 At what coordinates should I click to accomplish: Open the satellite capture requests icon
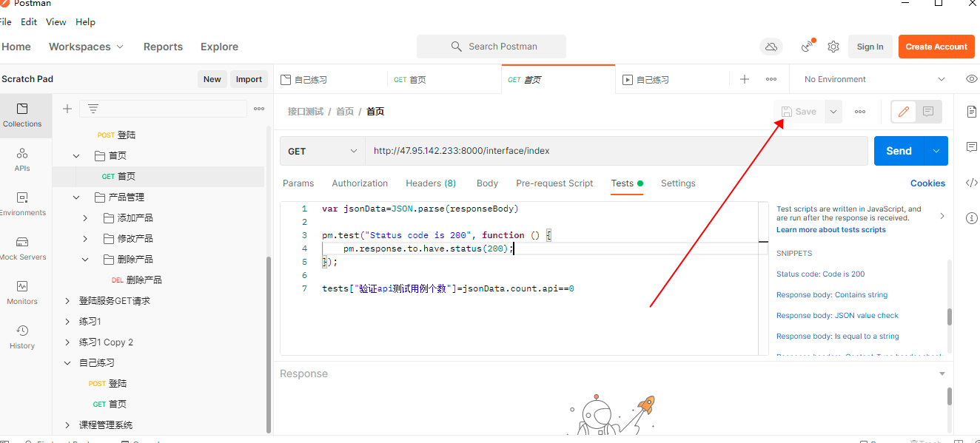(x=808, y=47)
